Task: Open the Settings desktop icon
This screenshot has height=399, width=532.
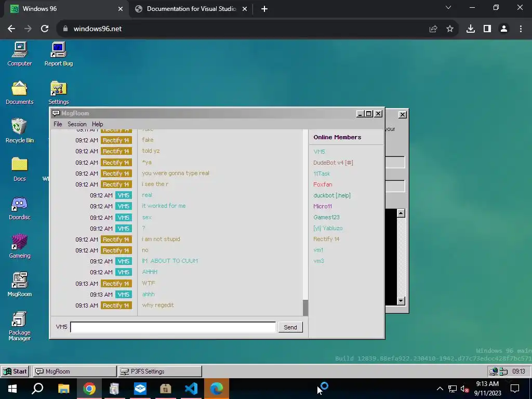Action: (59, 92)
